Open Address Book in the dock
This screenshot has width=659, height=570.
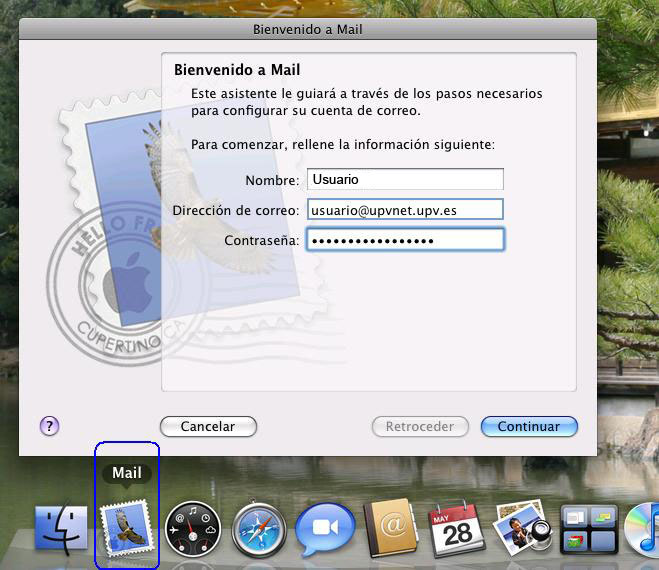[x=391, y=528]
